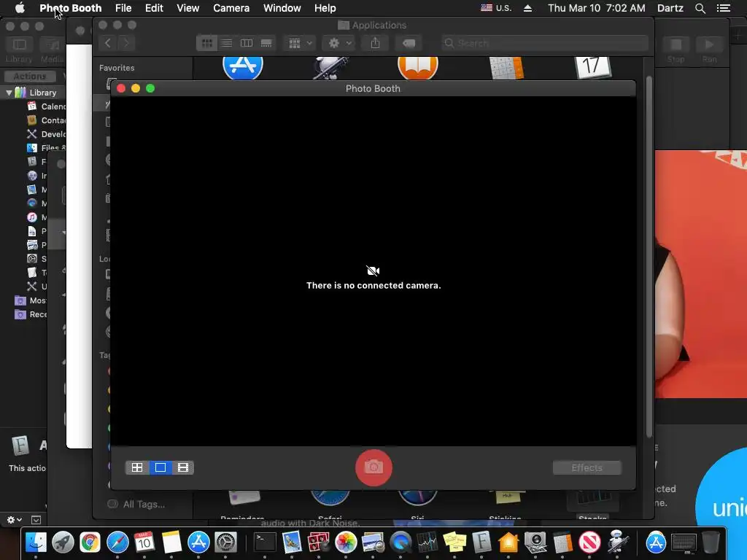Open the U.S. input source menu

click(x=496, y=8)
